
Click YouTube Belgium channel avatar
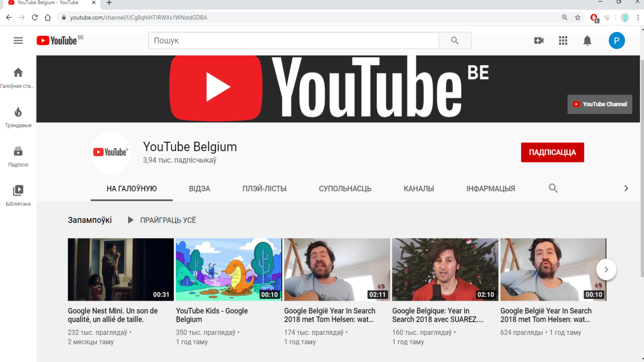tap(111, 152)
